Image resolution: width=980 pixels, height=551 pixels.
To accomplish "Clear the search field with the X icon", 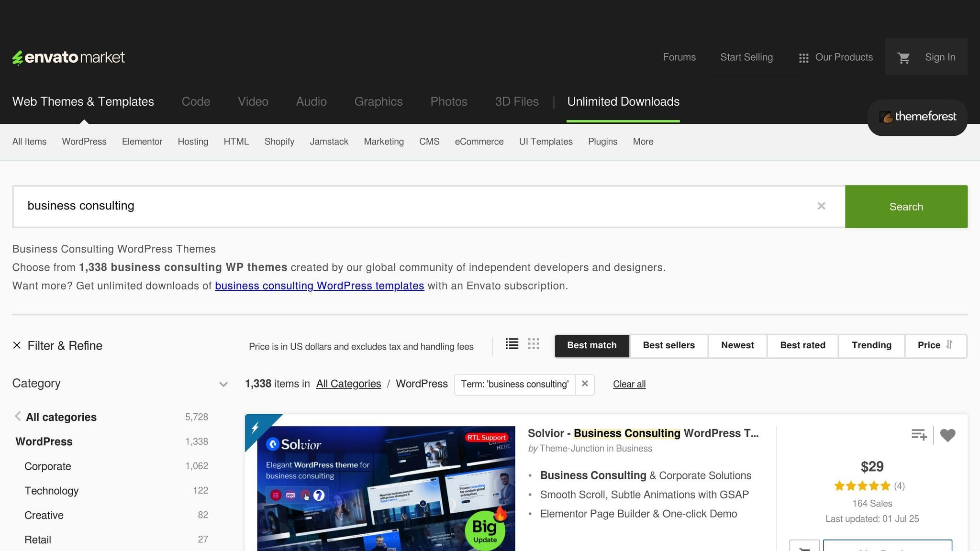I will click(x=821, y=206).
